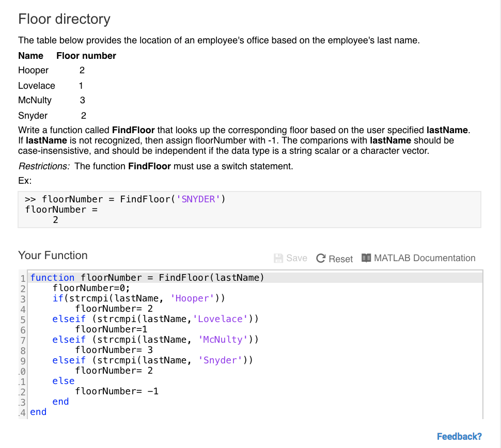Place cursor on 'floorNumber=0;' line
The height and width of the screenshot is (448, 501).
pos(91,288)
